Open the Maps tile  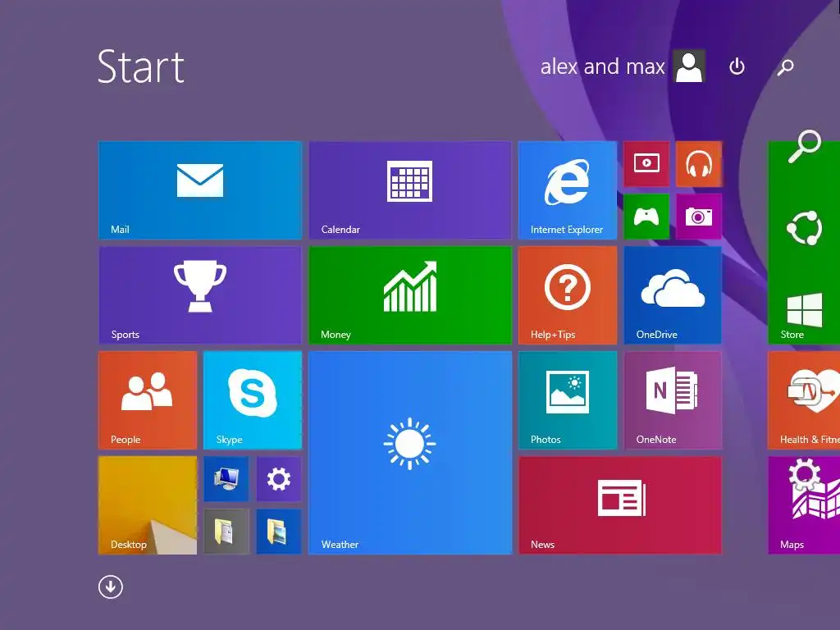pos(804,505)
